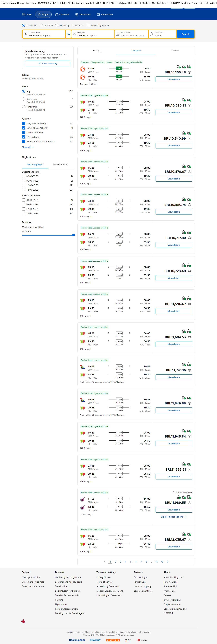The image size is (217, 644).
Task: Click the UK flag language icon
Action: (x=23, y=621)
